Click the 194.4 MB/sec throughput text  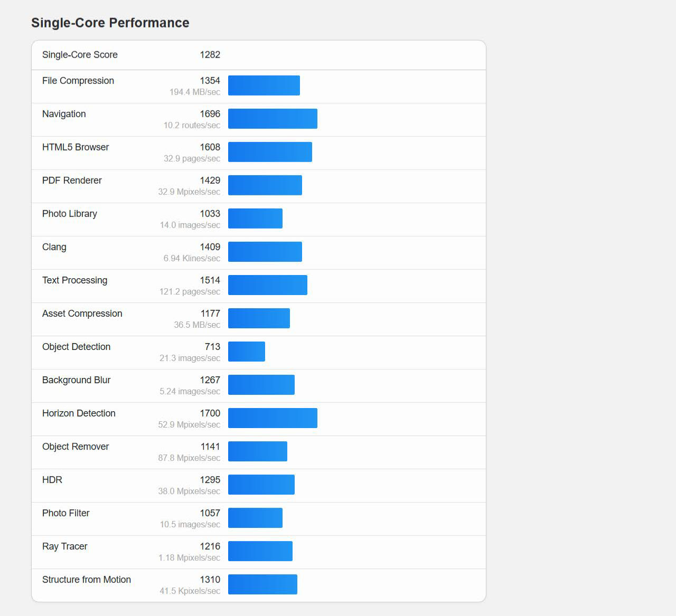(x=195, y=92)
